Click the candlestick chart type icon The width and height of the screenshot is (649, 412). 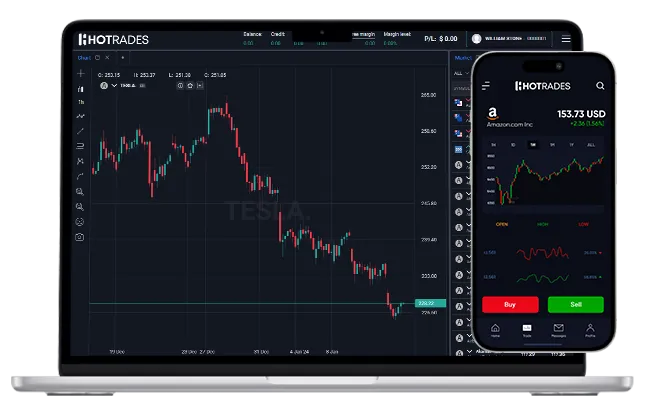80,88
